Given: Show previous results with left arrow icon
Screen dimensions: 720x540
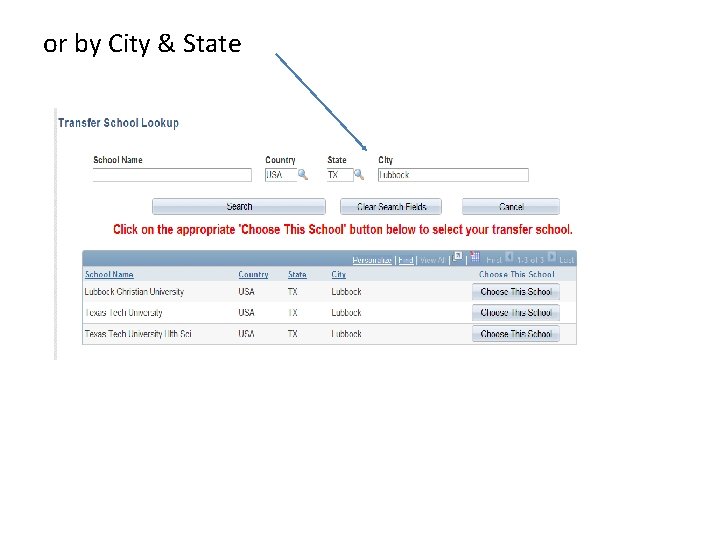Looking at the screenshot, I should (509, 257).
